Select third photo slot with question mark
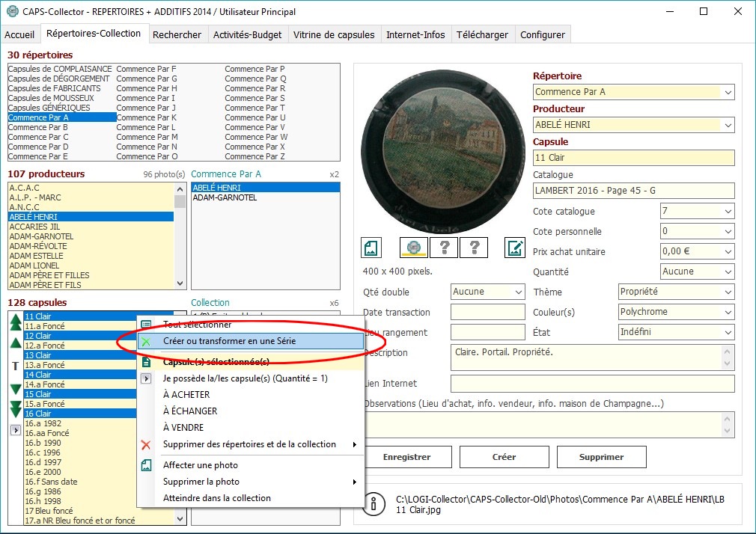Viewport: 756px width, 534px height. pyautogui.click(x=474, y=248)
